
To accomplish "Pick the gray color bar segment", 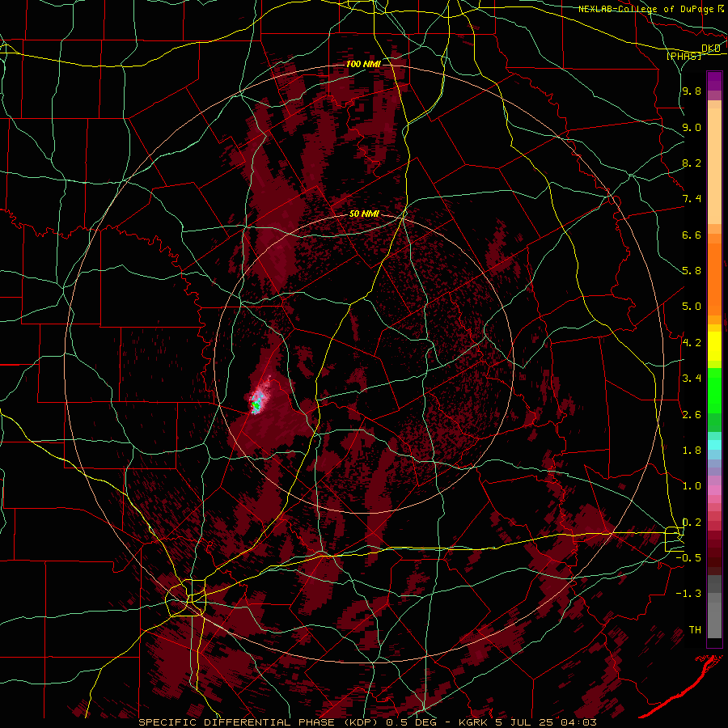I will pos(714,607).
